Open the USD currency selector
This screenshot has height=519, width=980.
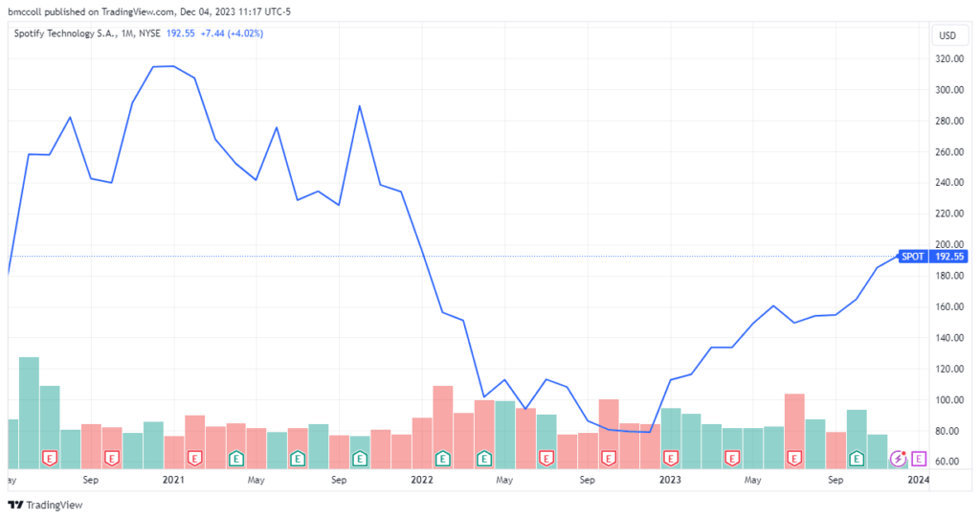tap(947, 35)
